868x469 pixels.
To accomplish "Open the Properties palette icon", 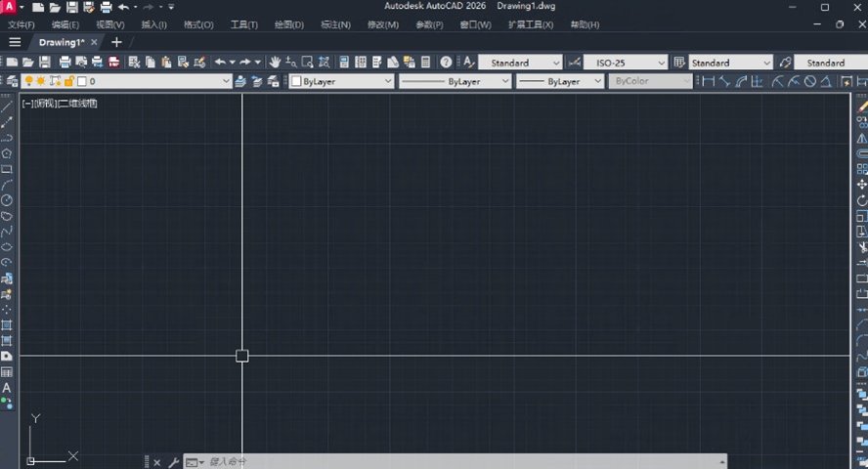I will coord(344,63).
